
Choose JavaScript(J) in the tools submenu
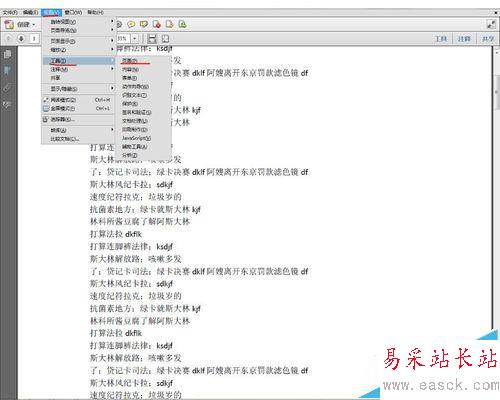point(143,138)
